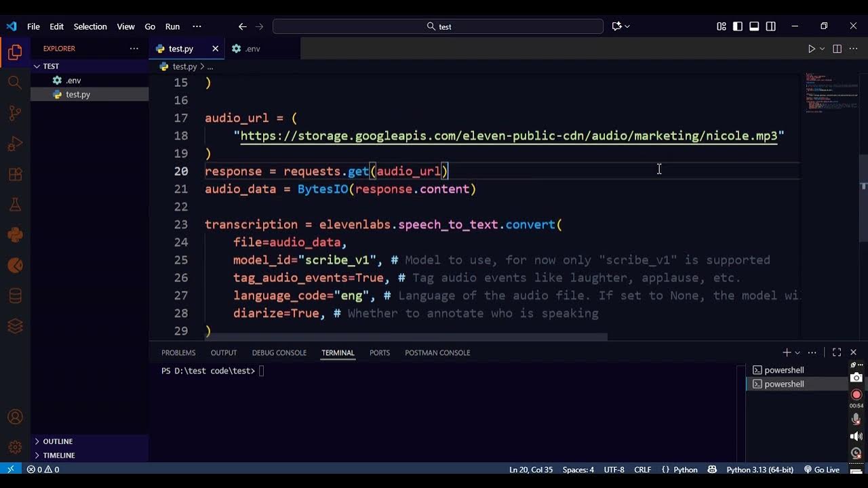Enable the disabled webcam

(856, 453)
